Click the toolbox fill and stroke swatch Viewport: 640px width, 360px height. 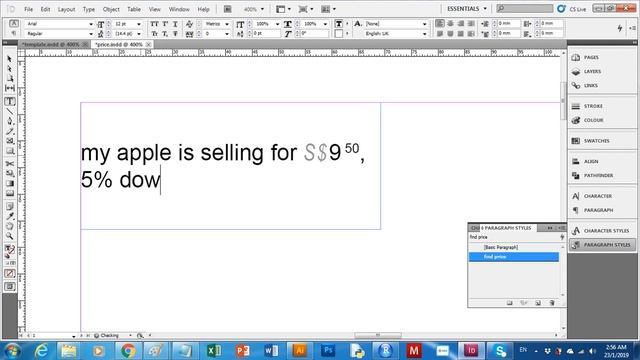click(x=9, y=250)
